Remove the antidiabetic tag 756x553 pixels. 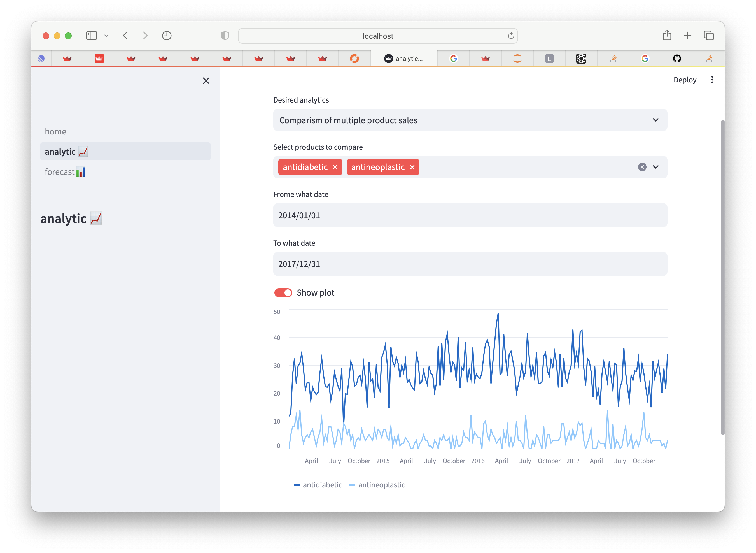click(x=335, y=167)
